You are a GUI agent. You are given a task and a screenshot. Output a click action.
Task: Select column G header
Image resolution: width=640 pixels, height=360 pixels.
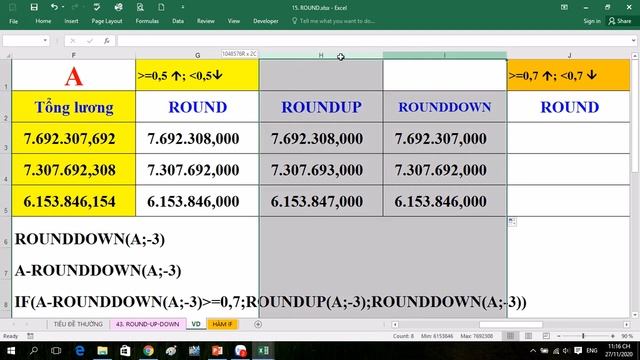pyautogui.click(x=198, y=55)
